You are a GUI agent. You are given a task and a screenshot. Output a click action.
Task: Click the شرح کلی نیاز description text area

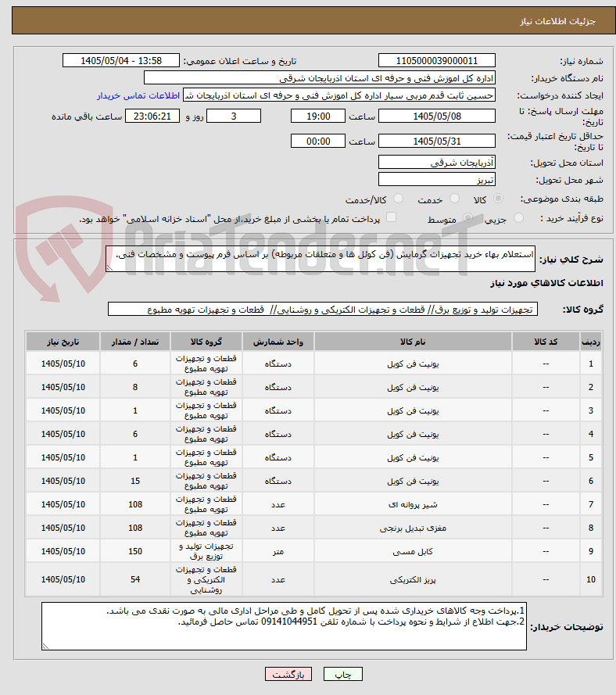(x=320, y=259)
